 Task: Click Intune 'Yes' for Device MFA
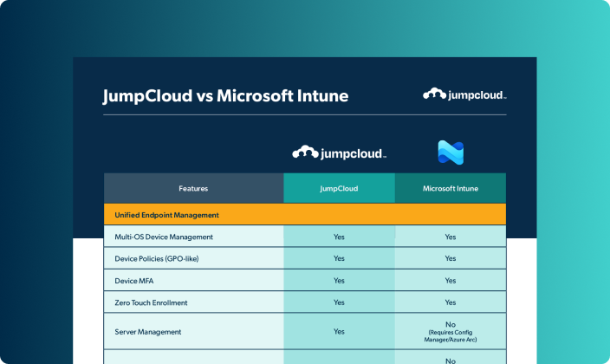pyautogui.click(x=451, y=281)
